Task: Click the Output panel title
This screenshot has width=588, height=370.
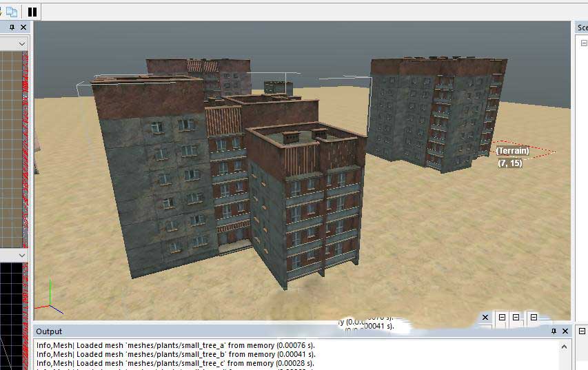Action: 49,331
